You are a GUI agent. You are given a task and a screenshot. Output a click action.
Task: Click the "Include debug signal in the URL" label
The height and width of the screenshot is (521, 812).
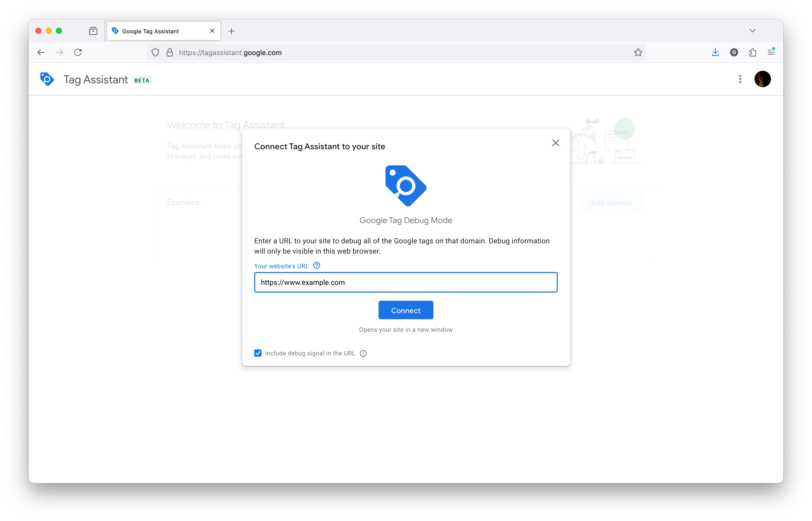click(310, 353)
